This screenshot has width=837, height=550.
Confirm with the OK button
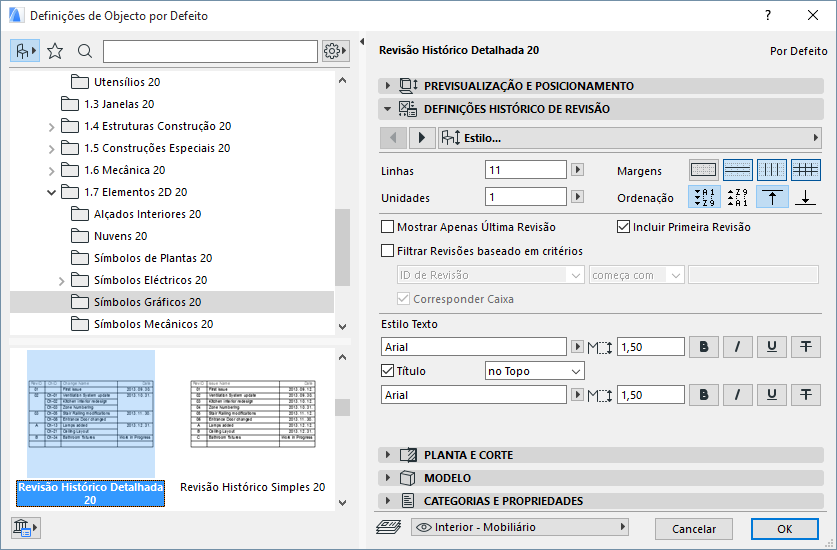pyautogui.click(x=785, y=529)
